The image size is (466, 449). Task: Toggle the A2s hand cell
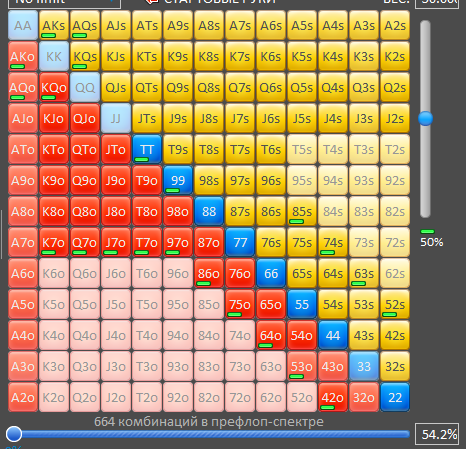[x=395, y=25]
